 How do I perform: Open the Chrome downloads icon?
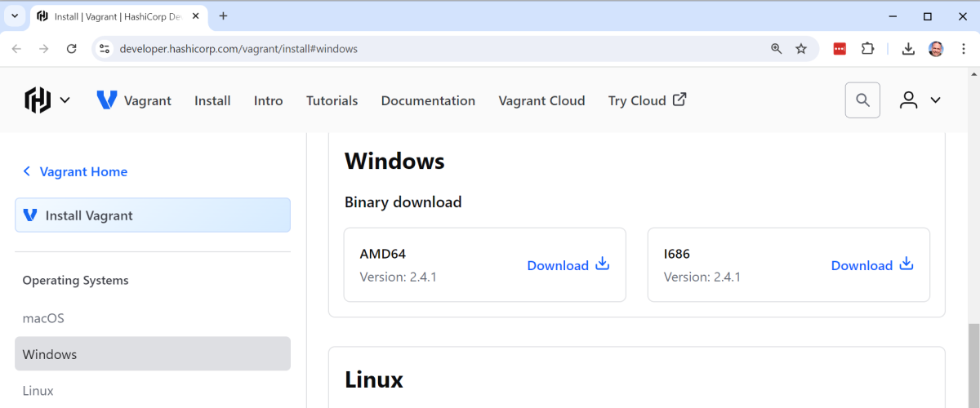tap(908, 49)
